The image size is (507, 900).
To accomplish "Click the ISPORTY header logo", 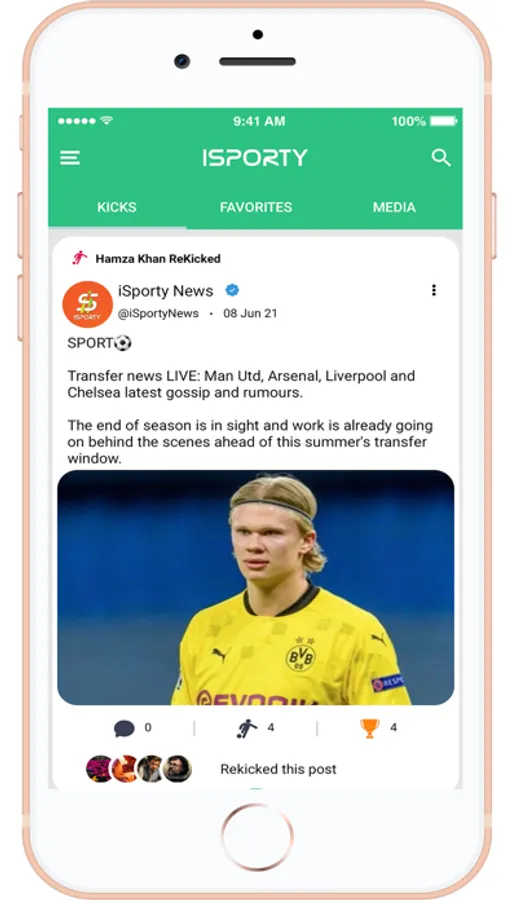I will point(255,157).
